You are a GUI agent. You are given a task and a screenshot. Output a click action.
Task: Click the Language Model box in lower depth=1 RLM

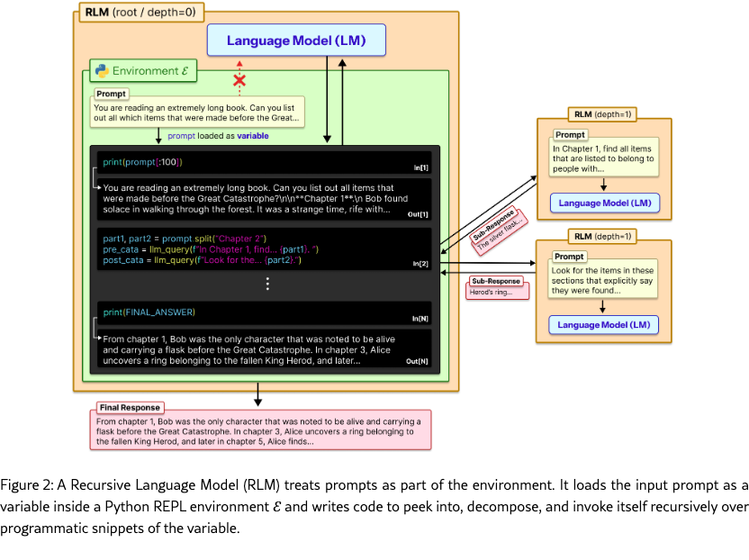point(604,324)
